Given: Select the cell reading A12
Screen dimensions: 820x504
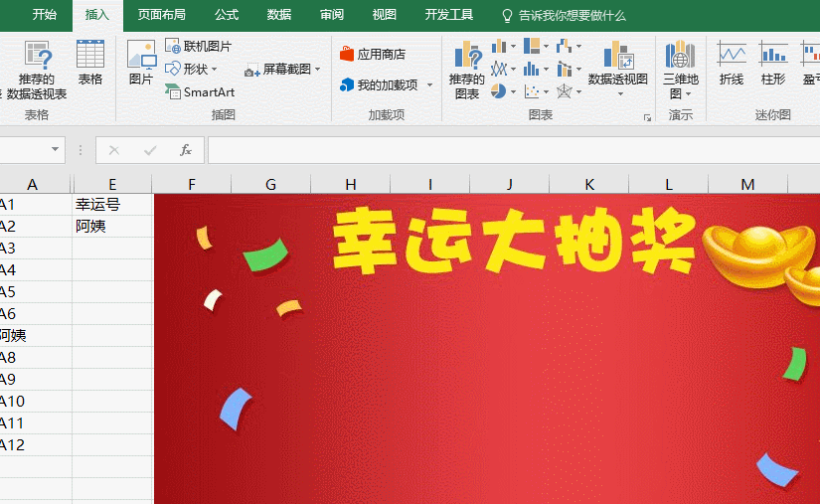Looking at the screenshot, I should pos(36,445).
